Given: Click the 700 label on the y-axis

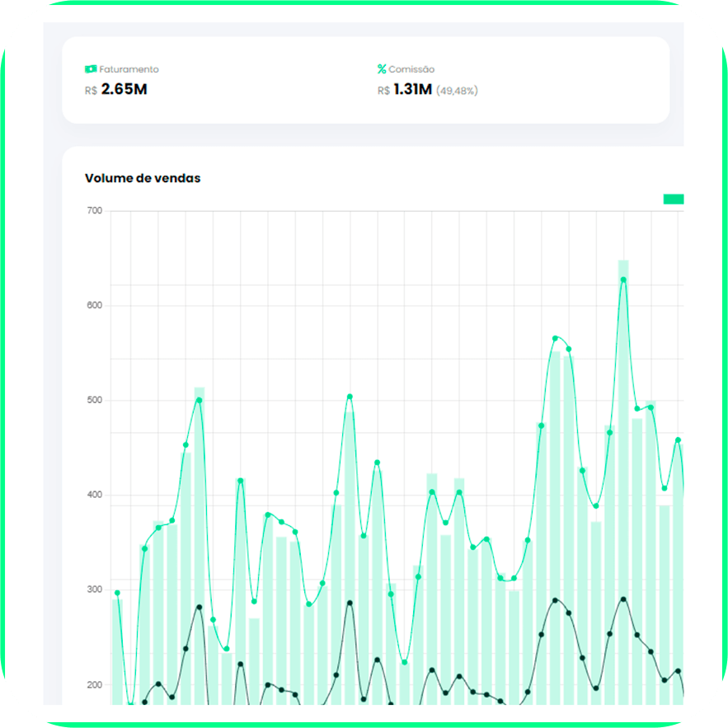Looking at the screenshot, I should [94, 211].
